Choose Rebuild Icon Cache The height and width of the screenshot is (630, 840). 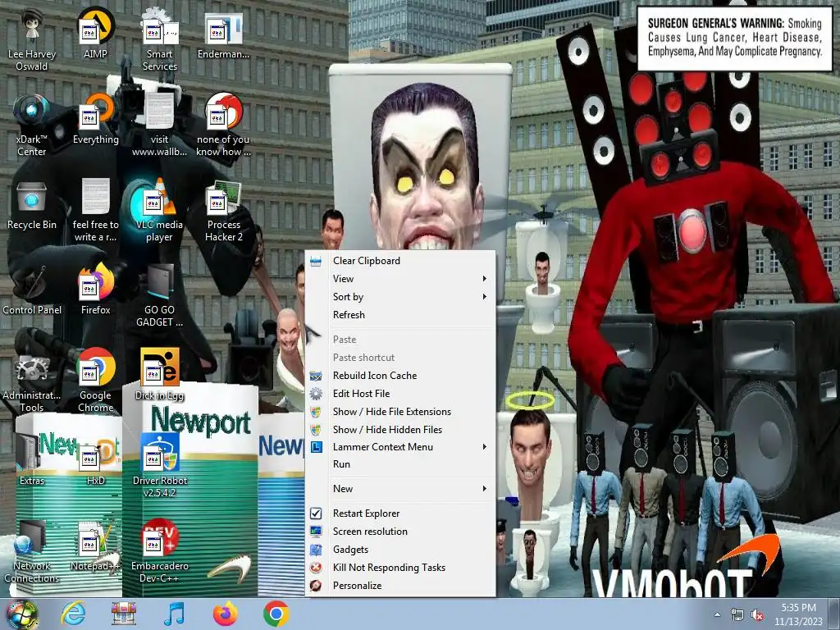[x=399, y=376]
